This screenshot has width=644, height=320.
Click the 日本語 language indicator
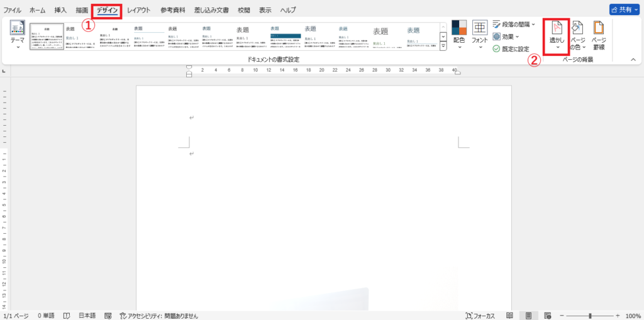tap(87, 316)
